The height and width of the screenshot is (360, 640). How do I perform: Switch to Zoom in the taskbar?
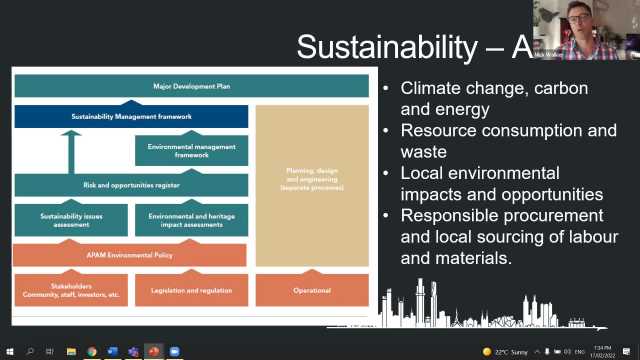coord(174,351)
